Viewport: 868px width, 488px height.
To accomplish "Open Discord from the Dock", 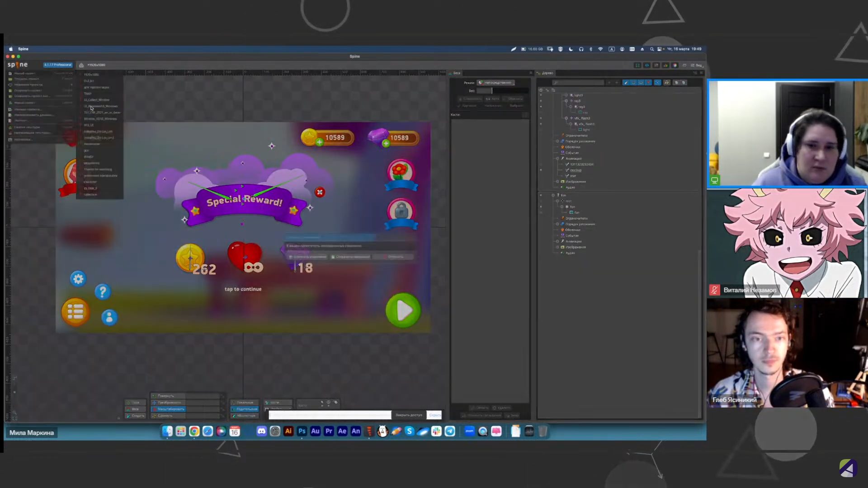I will click(261, 432).
